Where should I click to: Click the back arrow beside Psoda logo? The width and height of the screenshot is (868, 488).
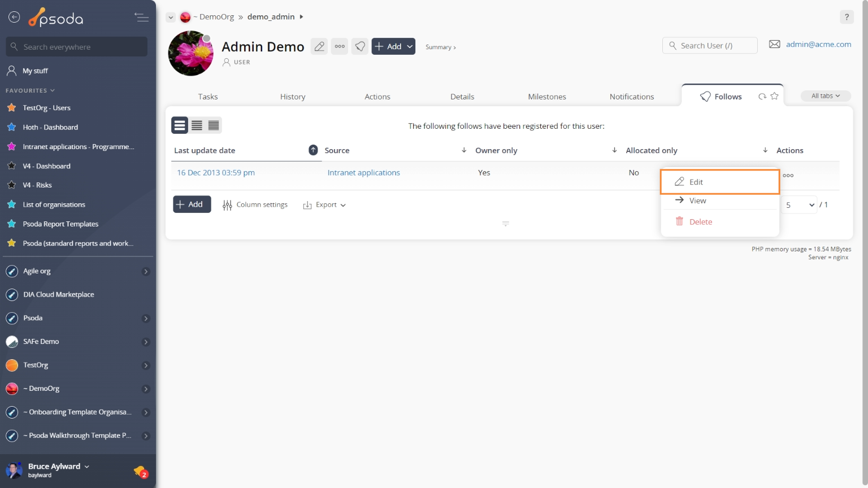point(14,18)
